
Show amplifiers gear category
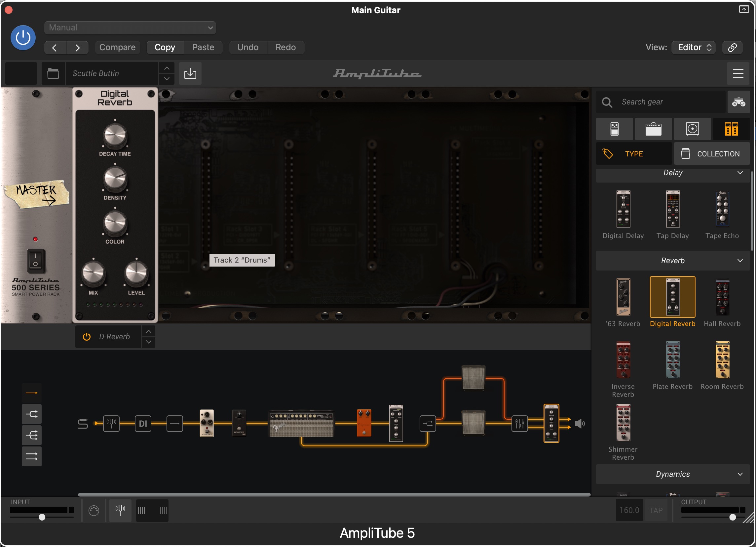click(653, 129)
